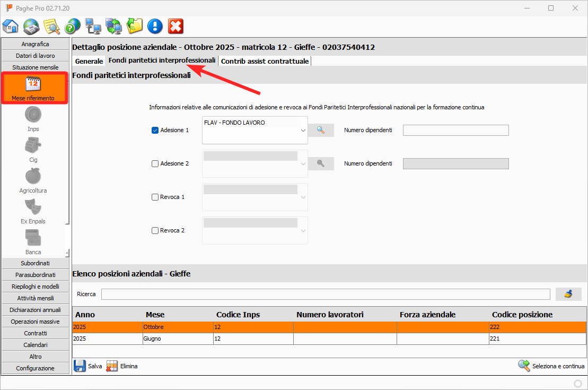Click Seleziona e continua button
Image resolution: width=588 pixels, height=390 pixels.
coord(551,366)
